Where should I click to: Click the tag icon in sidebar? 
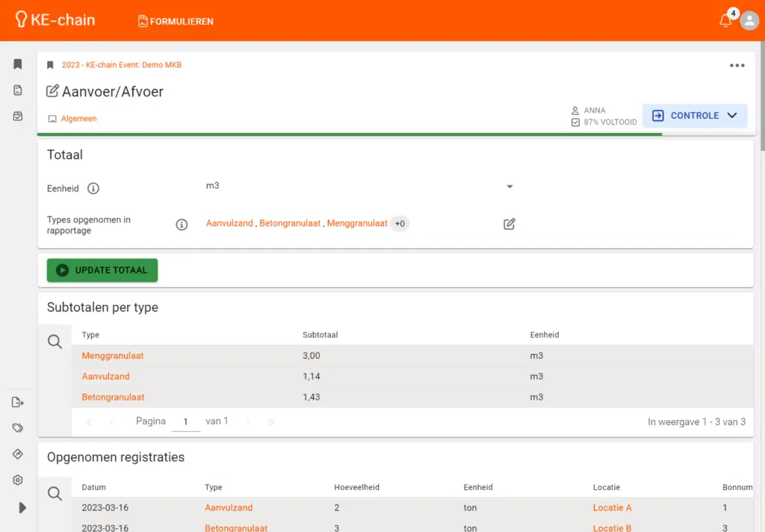(18, 428)
